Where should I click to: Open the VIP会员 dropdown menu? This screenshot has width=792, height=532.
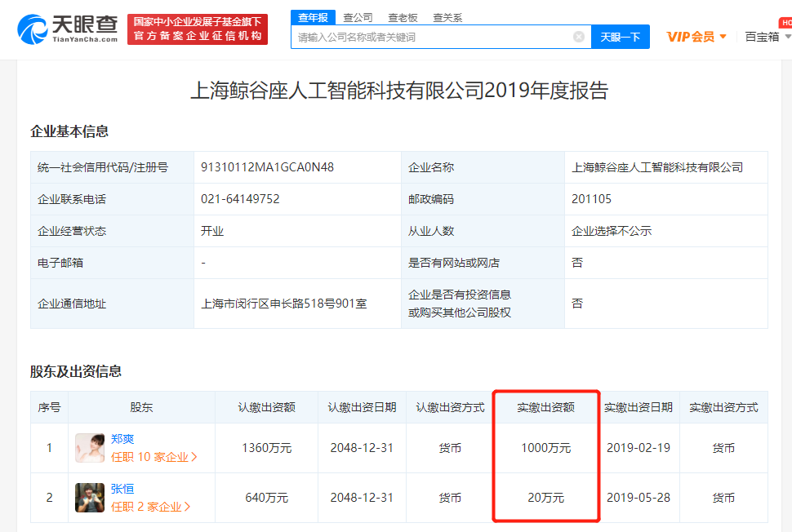tap(696, 37)
